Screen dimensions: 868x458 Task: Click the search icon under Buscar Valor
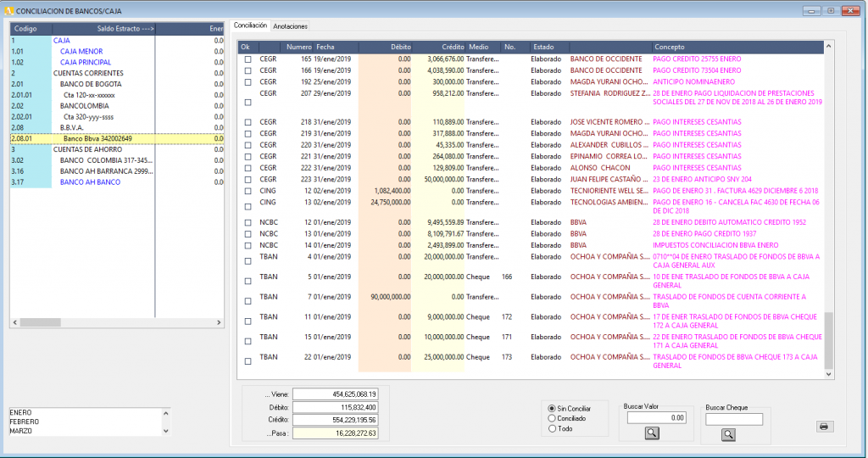652,433
